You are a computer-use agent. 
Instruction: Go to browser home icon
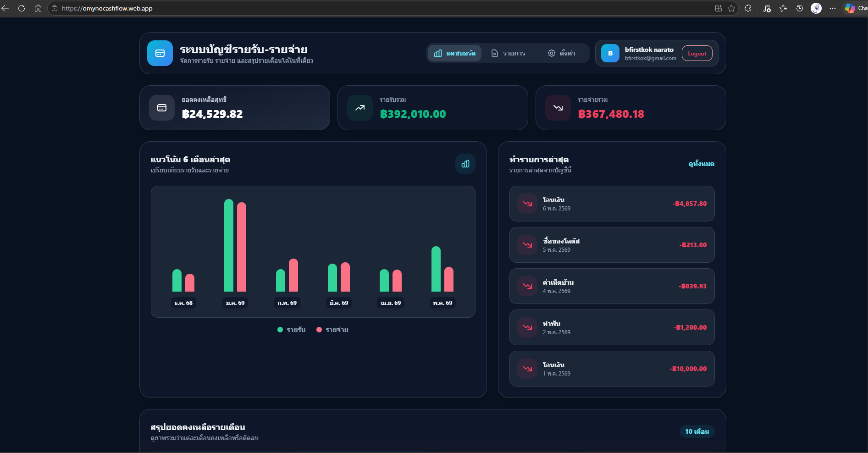click(x=38, y=8)
